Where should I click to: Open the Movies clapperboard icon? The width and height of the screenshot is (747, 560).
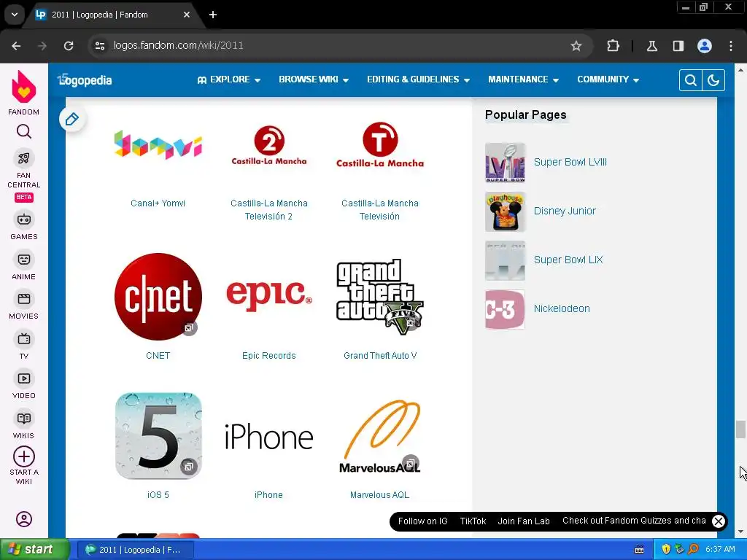coord(24,299)
